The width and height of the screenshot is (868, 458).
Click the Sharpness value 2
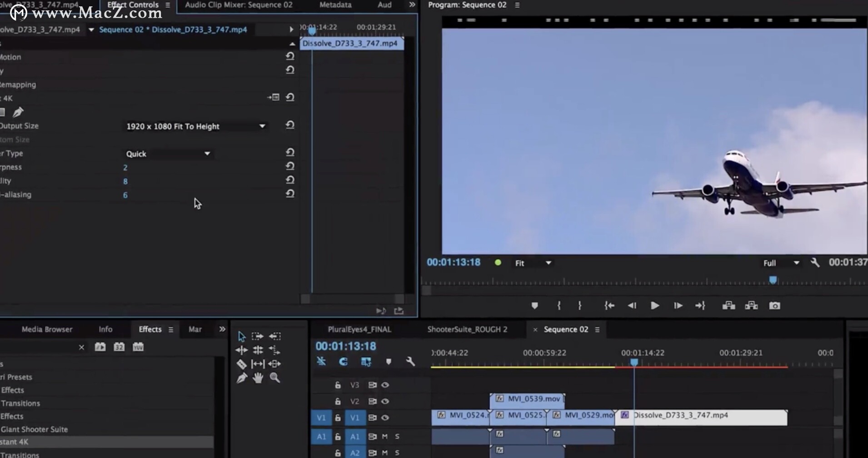[x=125, y=168]
